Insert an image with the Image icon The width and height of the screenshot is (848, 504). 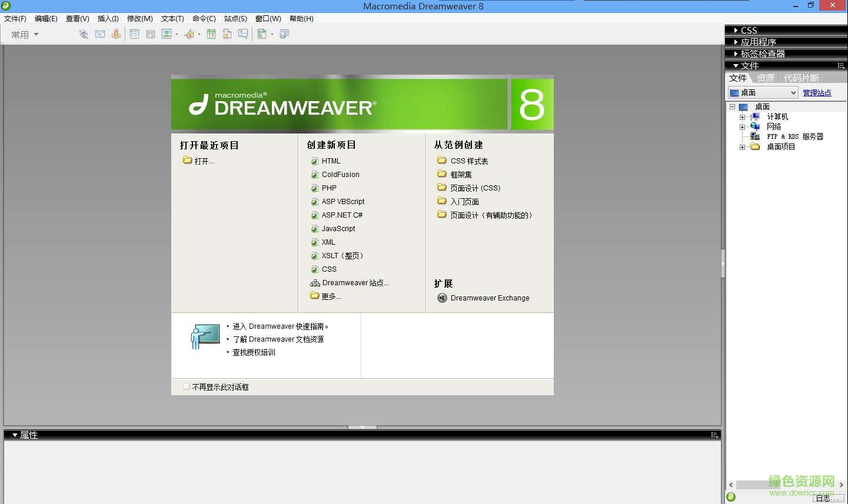[167, 34]
